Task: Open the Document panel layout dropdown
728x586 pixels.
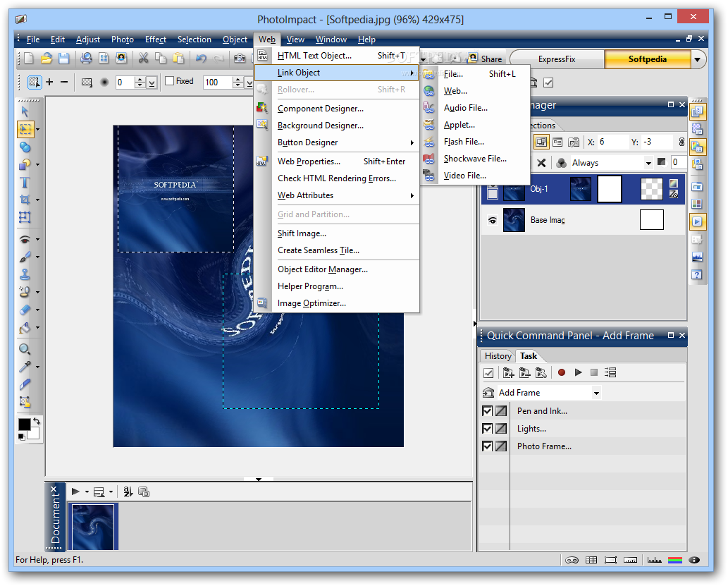Action: pyautogui.click(x=111, y=492)
